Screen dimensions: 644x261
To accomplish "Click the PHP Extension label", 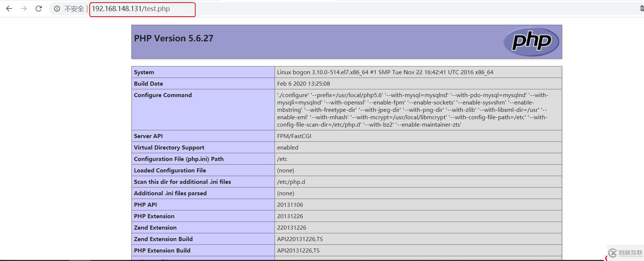I will point(154,216).
